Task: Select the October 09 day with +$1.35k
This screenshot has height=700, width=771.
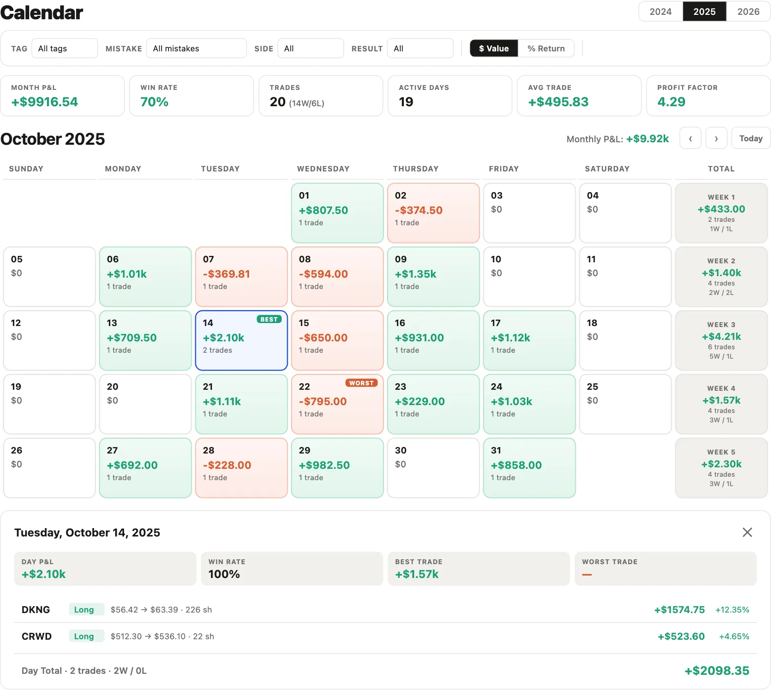Action: (433, 277)
